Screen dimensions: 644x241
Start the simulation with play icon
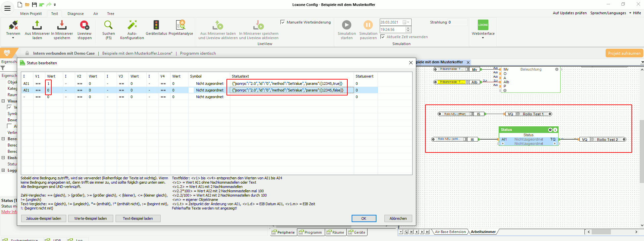pos(347,25)
